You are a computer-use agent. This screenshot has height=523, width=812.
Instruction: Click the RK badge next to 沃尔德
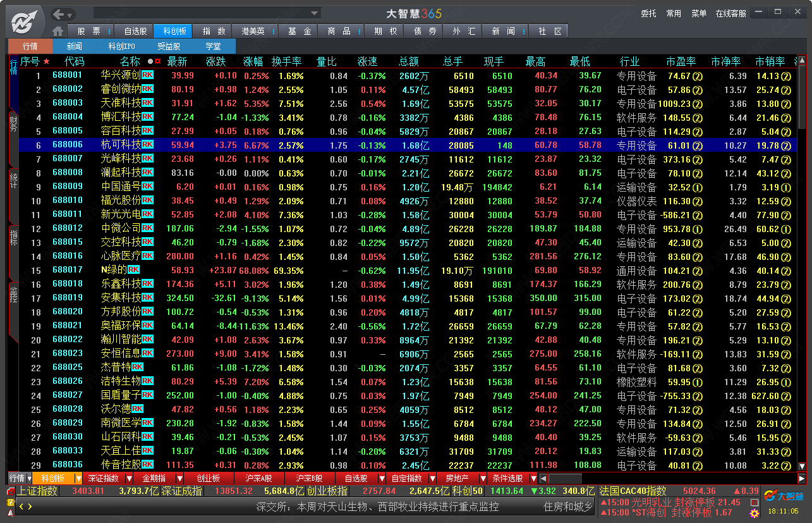(138, 409)
